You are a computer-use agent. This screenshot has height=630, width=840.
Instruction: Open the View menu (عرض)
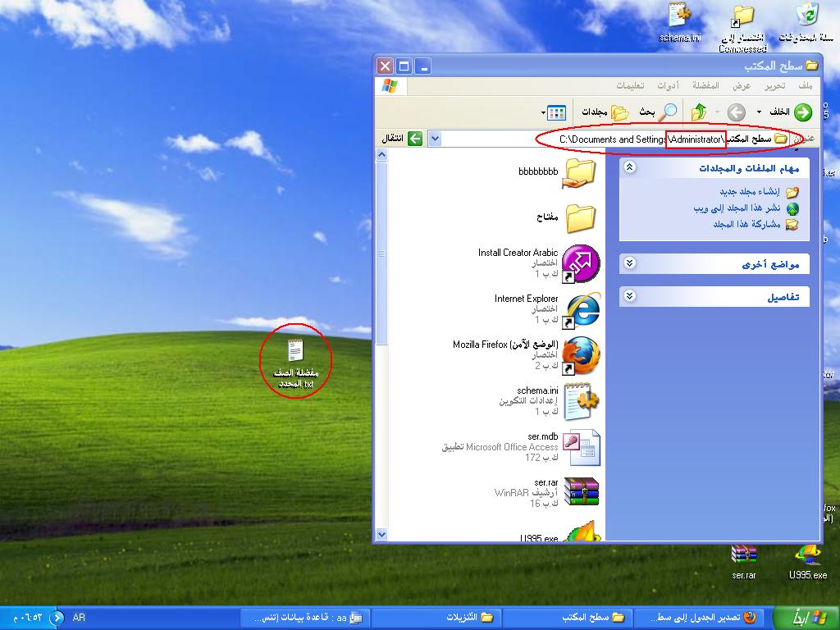(742, 85)
